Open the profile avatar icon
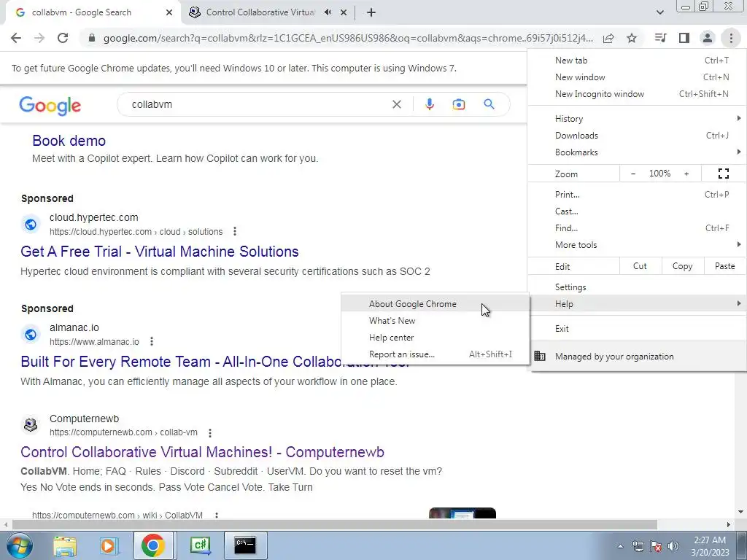Viewport: 747px width, 560px height. (x=708, y=38)
